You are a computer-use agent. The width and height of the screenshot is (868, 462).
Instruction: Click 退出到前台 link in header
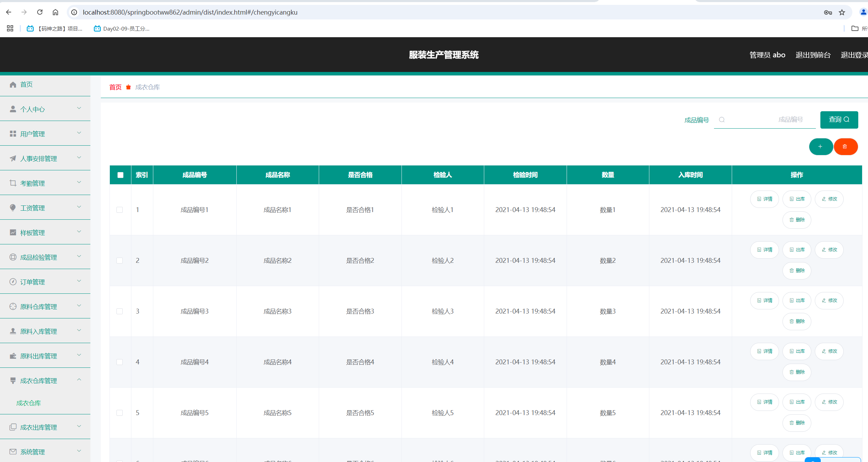(x=813, y=55)
